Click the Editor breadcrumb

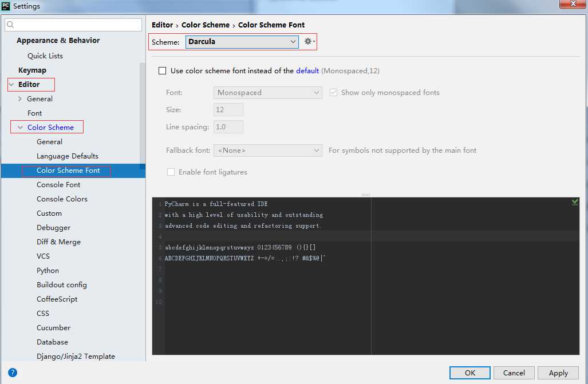coord(163,25)
